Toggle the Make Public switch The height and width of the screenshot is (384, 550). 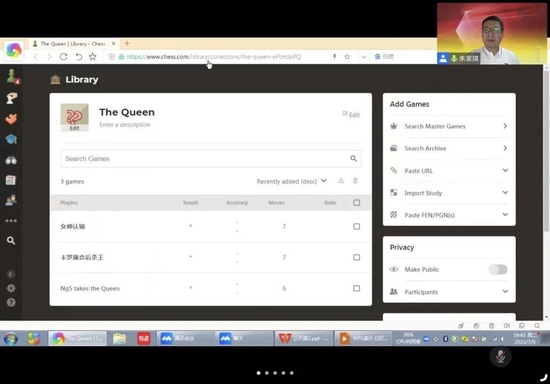(498, 269)
